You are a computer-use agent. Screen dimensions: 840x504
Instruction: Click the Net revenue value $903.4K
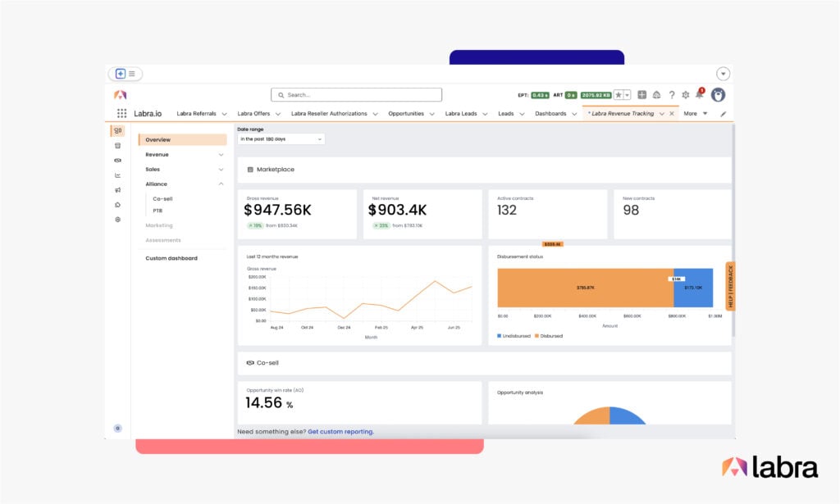[x=398, y=211]
